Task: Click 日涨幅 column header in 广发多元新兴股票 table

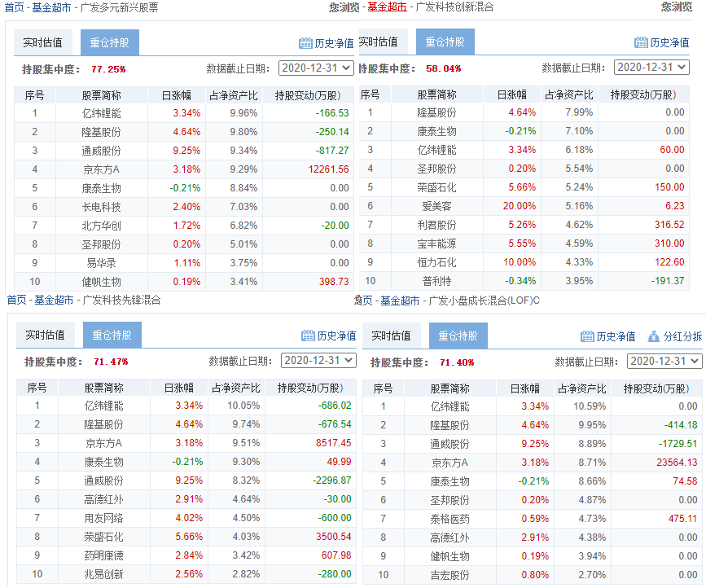Action: click(x=177, y=95)
